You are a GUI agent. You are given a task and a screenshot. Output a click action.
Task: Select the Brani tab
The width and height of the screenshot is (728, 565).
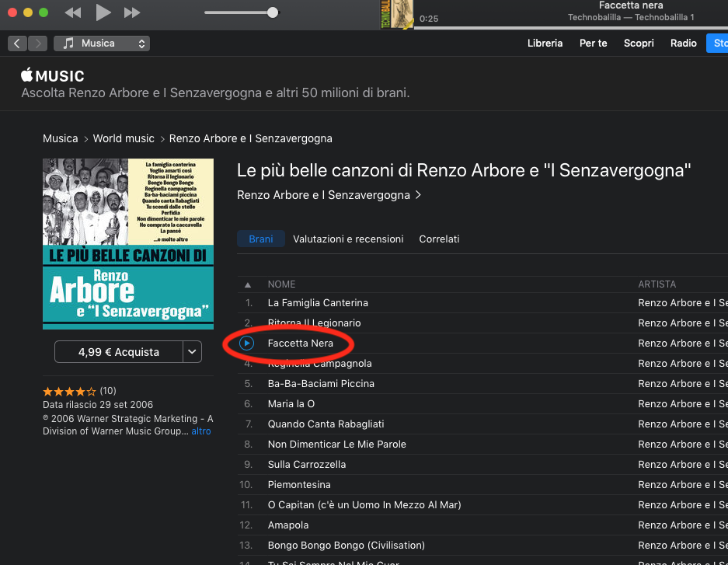coord(261,239)
